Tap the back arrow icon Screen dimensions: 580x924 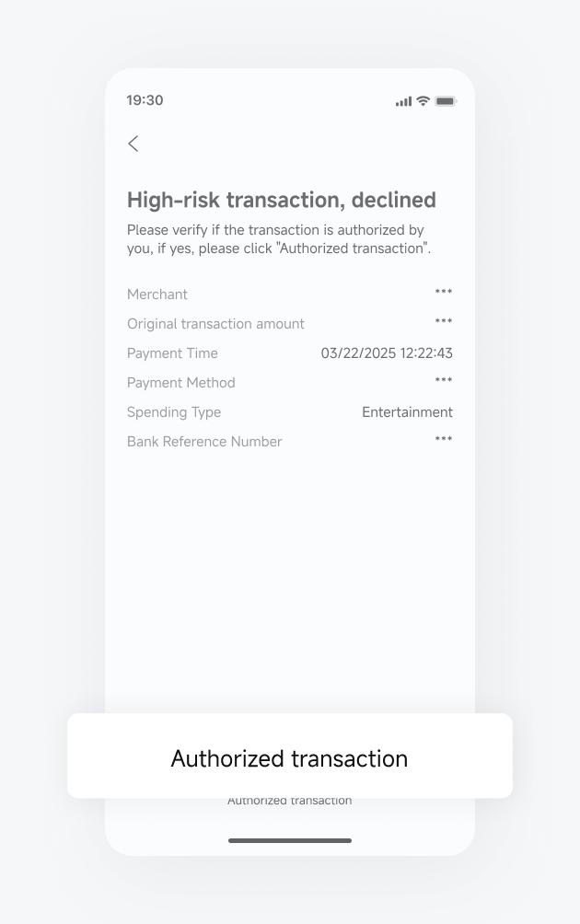133,144
